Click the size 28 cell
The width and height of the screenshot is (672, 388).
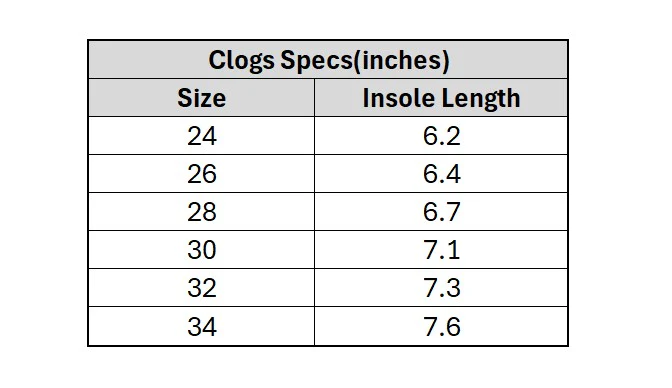(x=201, y=212)
